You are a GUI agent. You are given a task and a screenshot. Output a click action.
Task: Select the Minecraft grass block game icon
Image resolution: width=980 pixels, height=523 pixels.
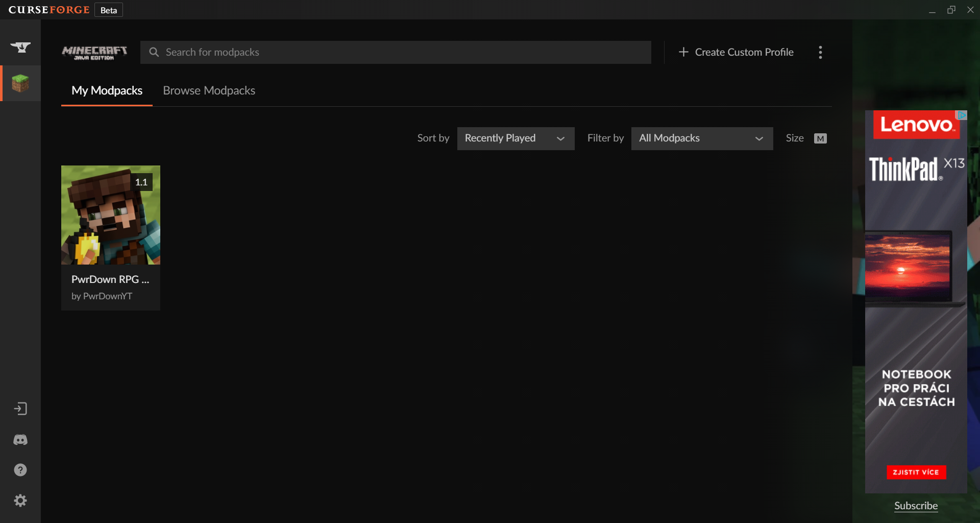(x=20, y=83)
